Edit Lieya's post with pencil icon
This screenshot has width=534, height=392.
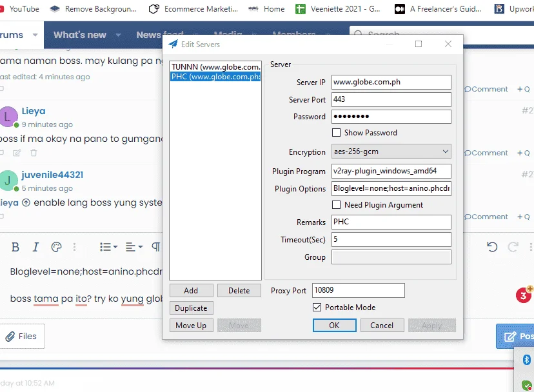pos(17,153)
